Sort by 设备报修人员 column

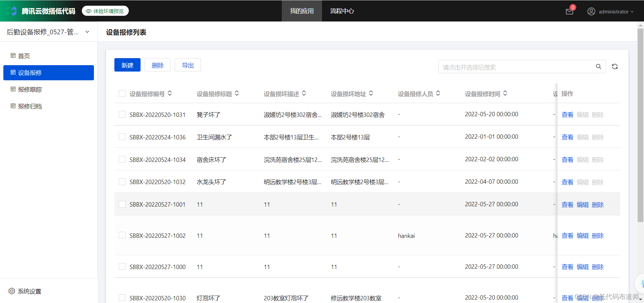click(x=438, y=93)
